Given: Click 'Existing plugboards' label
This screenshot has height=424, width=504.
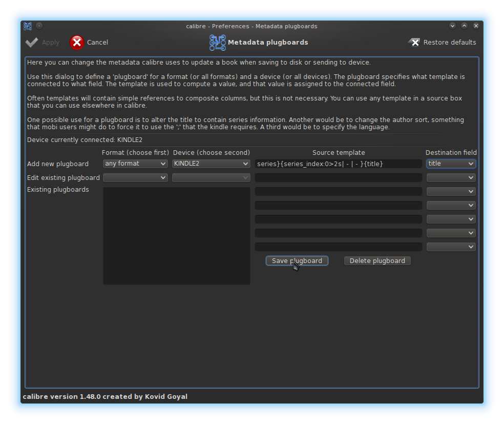Looking at the screenshot, I should tap(58, 190).
